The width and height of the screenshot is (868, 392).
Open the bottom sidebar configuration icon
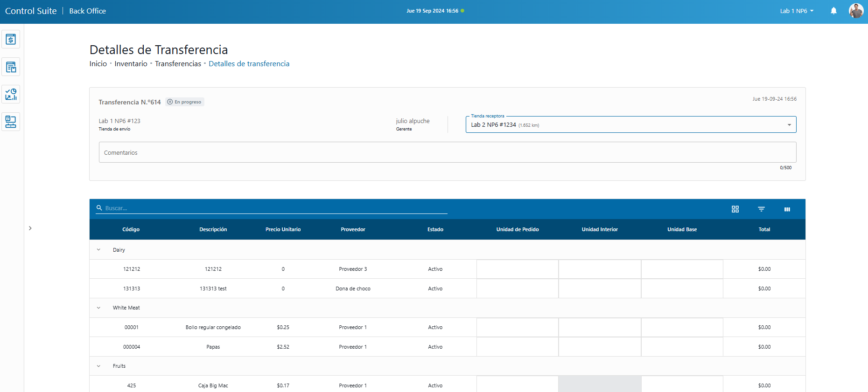point(11,122)
